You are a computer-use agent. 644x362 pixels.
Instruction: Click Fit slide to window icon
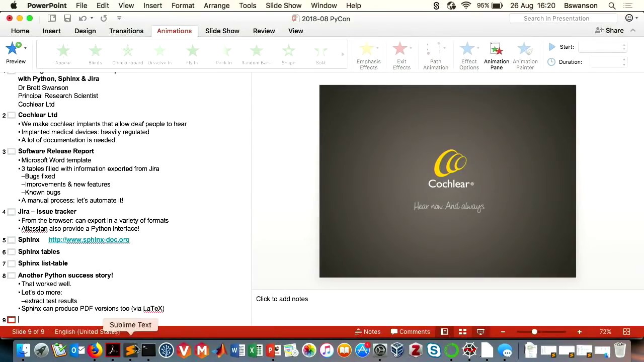627,332
